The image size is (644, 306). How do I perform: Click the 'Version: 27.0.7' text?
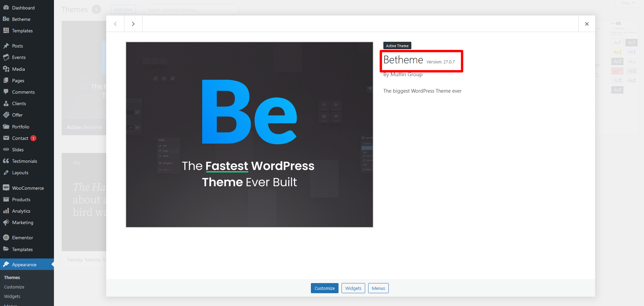point(440,62)
